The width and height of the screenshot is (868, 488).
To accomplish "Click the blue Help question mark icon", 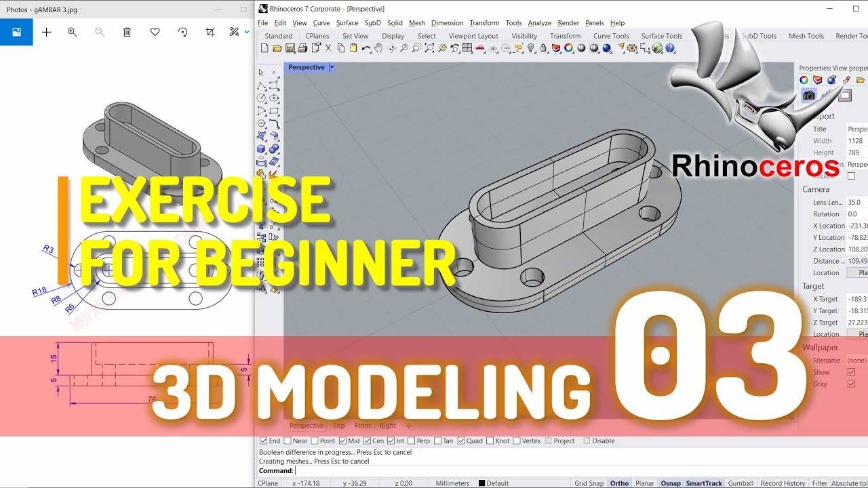I will 669,48.
